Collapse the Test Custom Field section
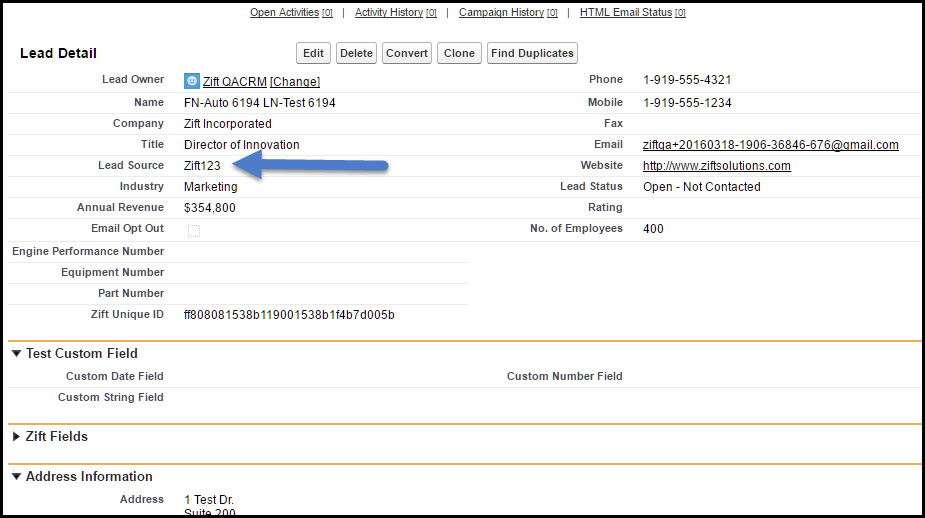Image resolution: width=925 pixels, height=518 pixels. [16, 353]
